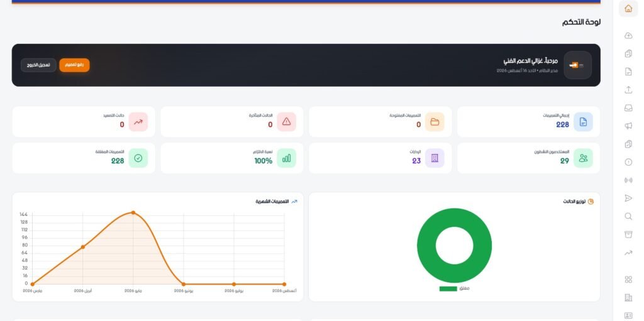
Task: Toggle the green مغلق legend swatch
Action: pyautogui.click(x=448, y=288)
